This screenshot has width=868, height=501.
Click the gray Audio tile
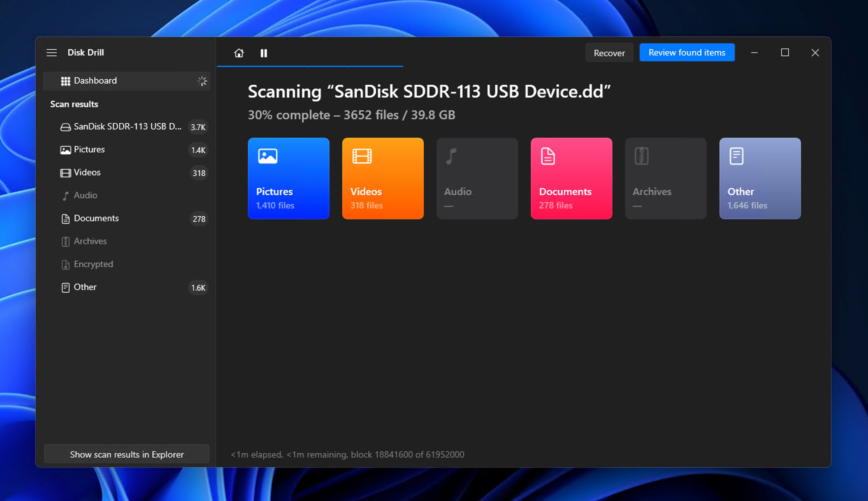pyautogui.click(x=477, y=178)
